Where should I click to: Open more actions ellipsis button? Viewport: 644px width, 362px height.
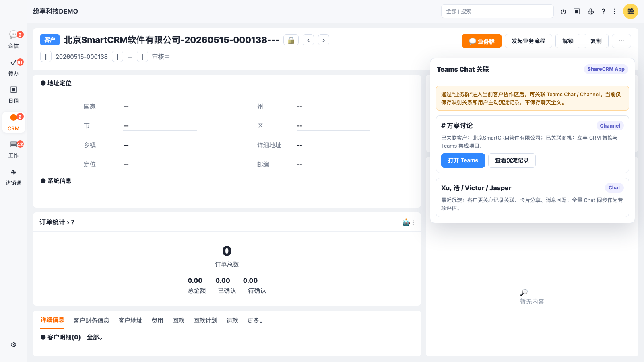(621, 41)
